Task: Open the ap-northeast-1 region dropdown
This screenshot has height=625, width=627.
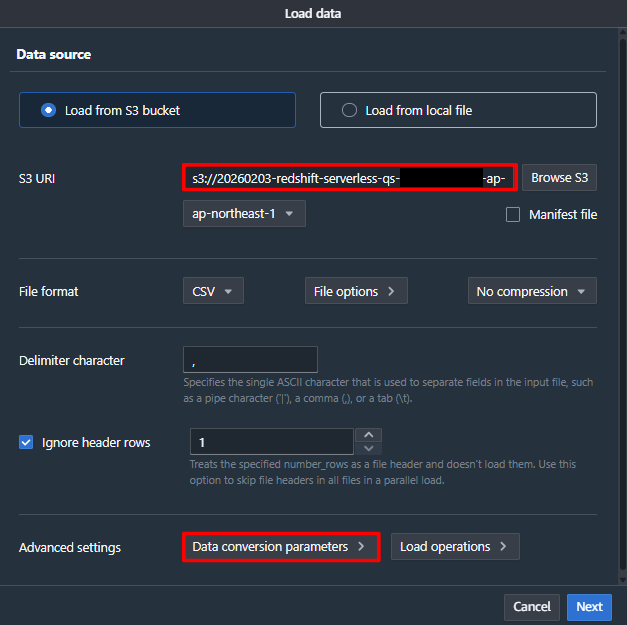Action: click(243, 214)
